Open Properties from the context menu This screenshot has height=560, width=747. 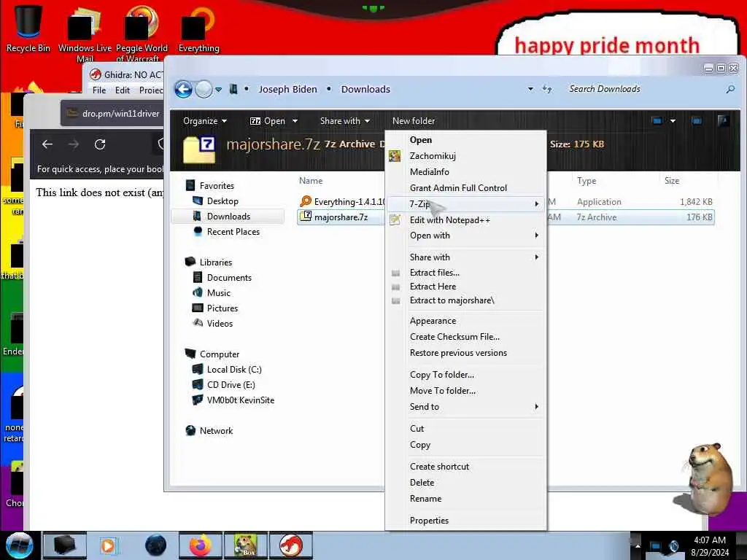[466, 521]
